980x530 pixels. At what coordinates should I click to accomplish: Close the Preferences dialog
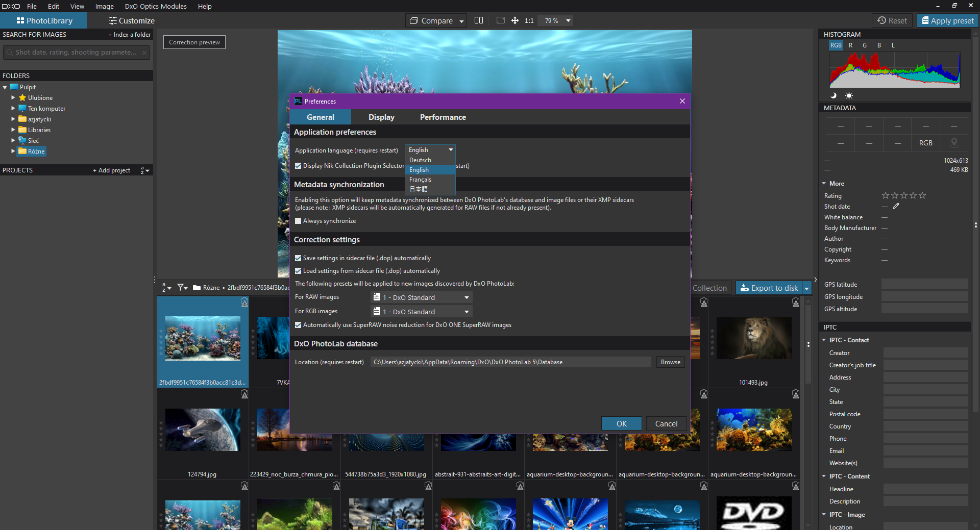[x=682, y=101]
